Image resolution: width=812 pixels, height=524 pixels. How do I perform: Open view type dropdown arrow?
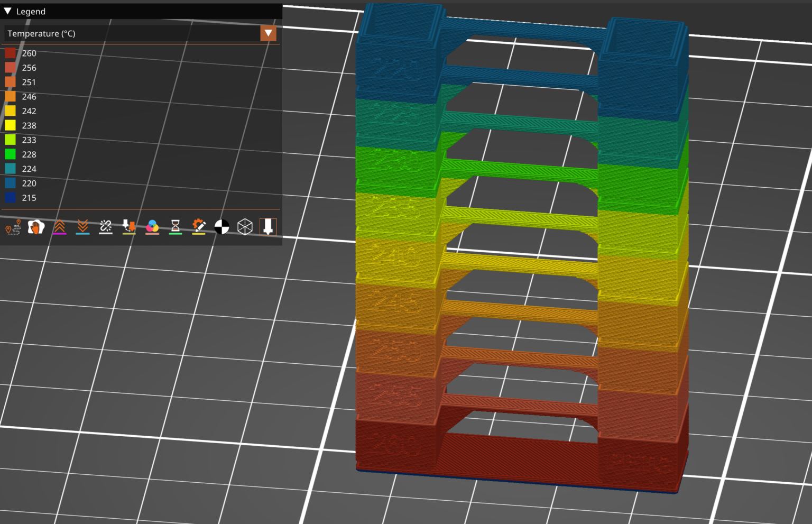[x=268, y=33]
